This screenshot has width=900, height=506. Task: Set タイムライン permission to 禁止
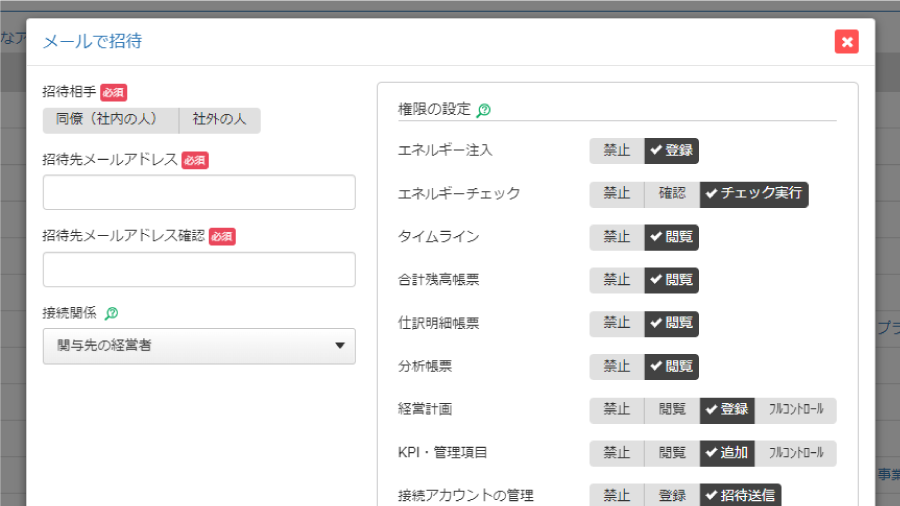(x=616, y=237)
